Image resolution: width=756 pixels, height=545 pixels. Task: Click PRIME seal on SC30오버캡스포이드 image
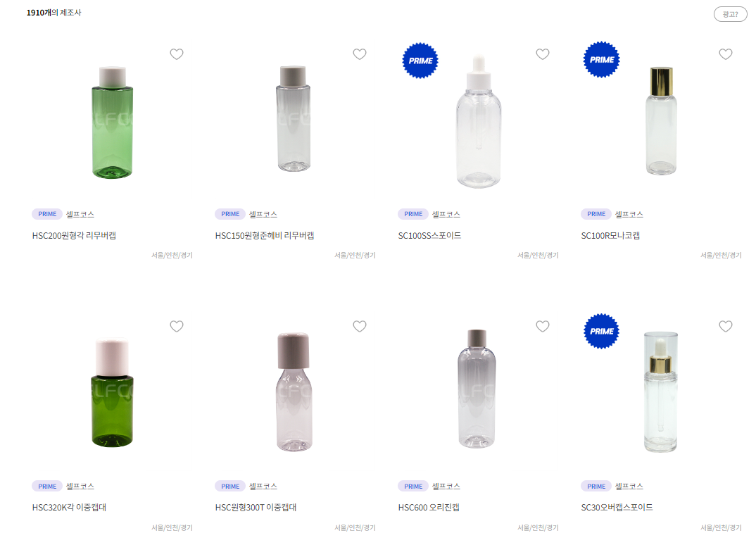(x=602, y=332)
